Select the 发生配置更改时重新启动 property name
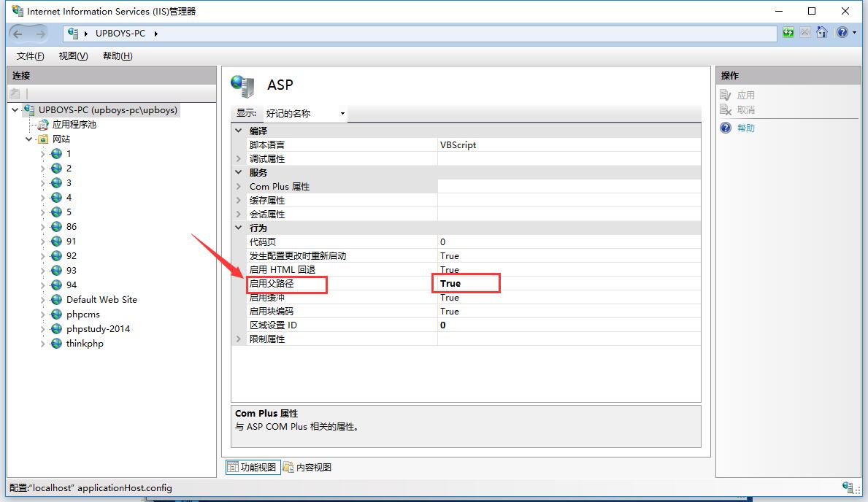Screen dimensions: 868x502 [297, 255]
